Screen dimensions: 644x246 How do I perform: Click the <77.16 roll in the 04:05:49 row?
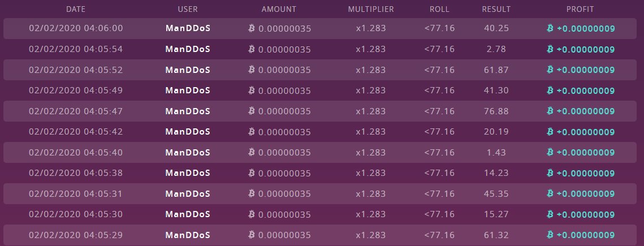point(439,90)
